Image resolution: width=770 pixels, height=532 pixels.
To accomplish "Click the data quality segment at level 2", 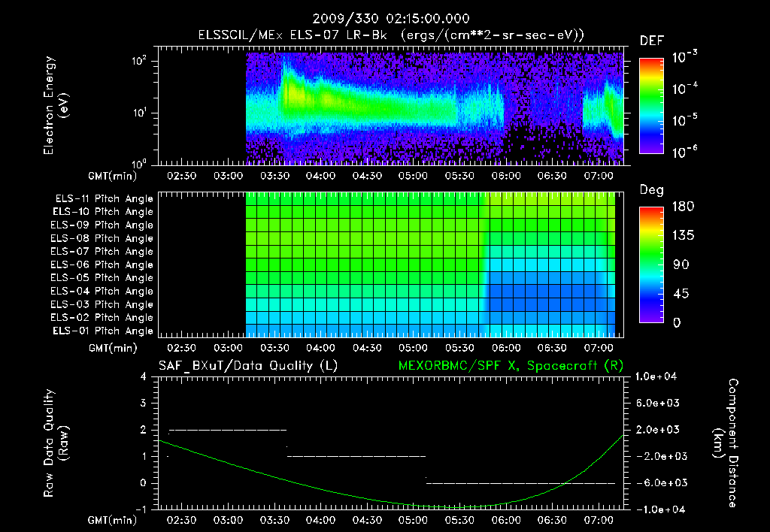I will point(228,430).
